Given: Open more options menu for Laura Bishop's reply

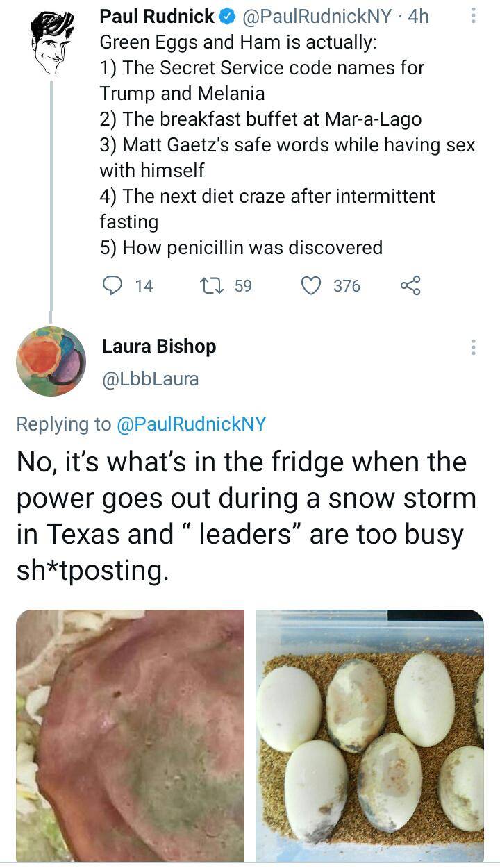Looking at the screenshot, I should [474, 347].
